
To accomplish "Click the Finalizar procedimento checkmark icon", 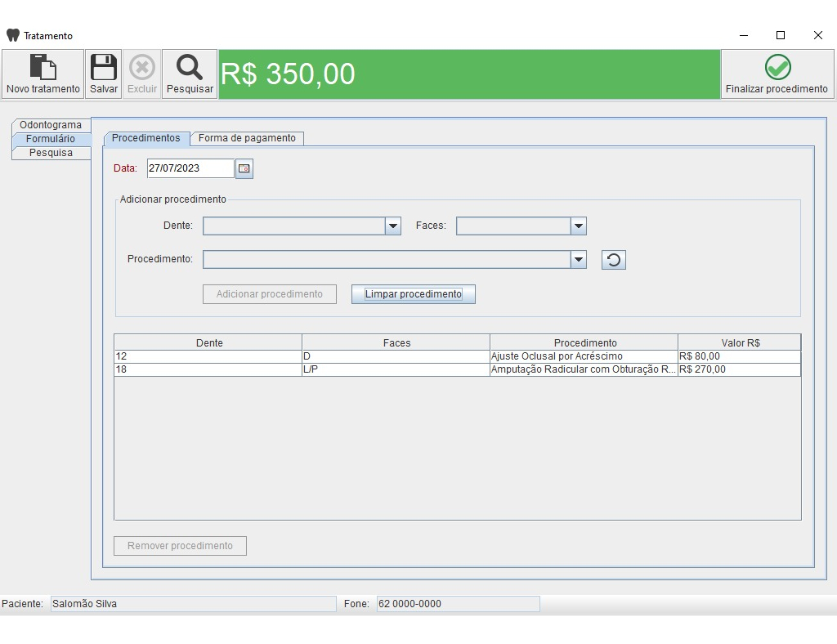I will (777, 67).
